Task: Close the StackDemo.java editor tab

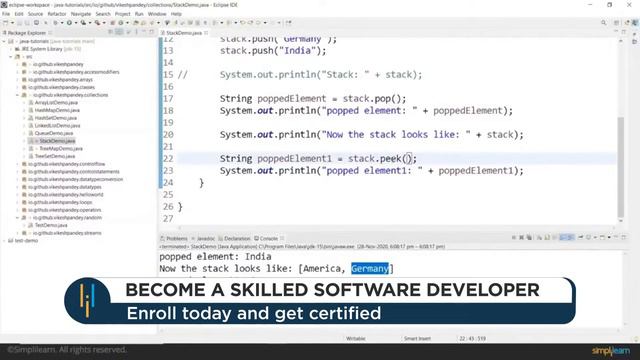Action: click(206, 33)
